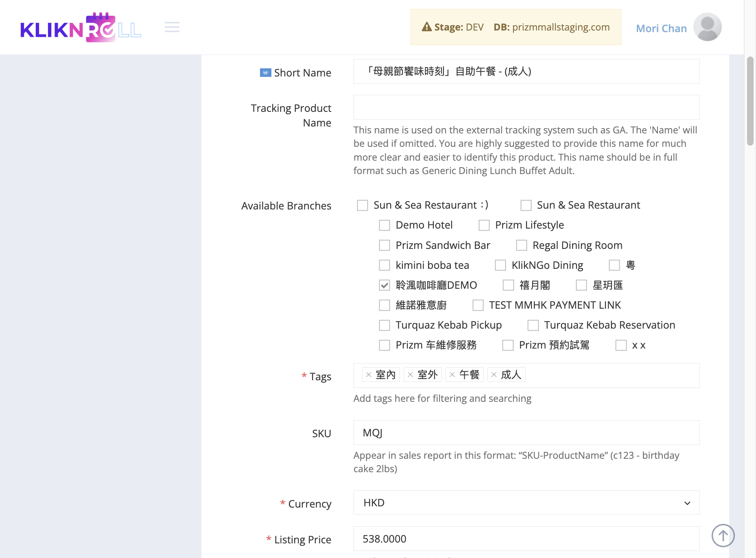756x558 pixels.
Task: Check the 星玥匯 branch
Action: (581, 286)
